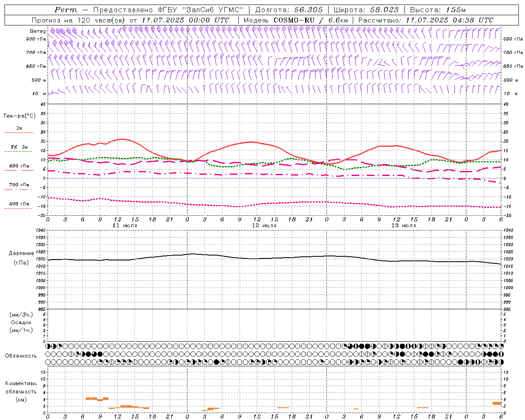This screenshot has width=525, height=420.
Task: Click the '(гПа)' unit under Давление
Action: 21,262
